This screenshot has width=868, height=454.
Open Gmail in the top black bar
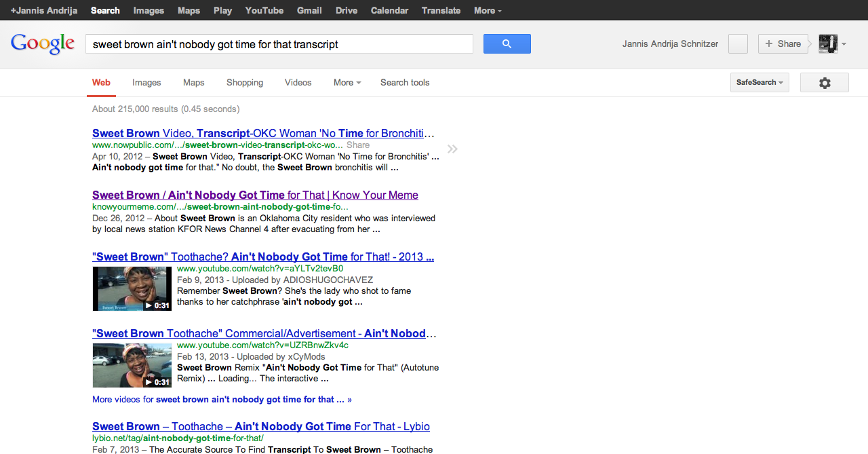(309, 10)
